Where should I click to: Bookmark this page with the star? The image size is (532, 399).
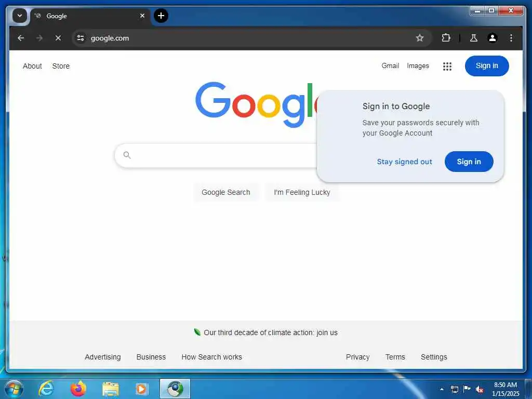point(420,38)
